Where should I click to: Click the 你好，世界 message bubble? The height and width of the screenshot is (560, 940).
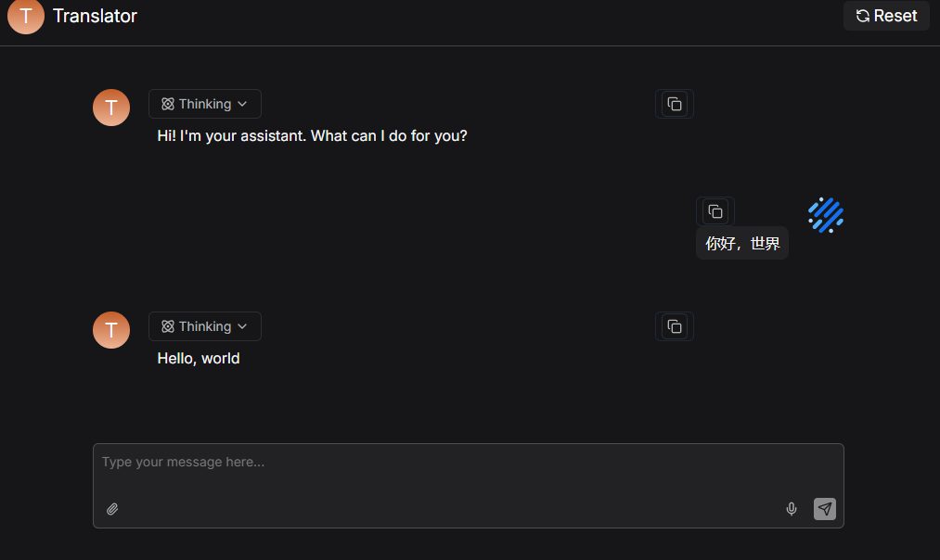pos(742,244)
